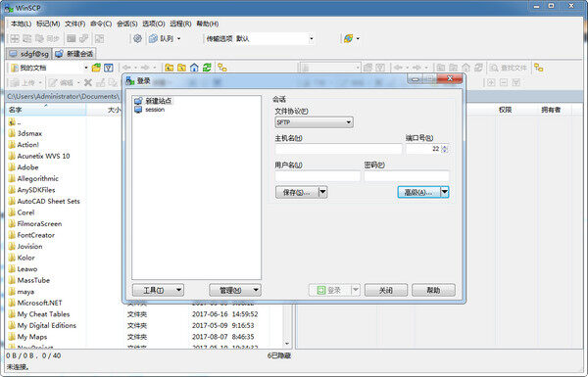Click the remote home directory icon

click(465, 68)
